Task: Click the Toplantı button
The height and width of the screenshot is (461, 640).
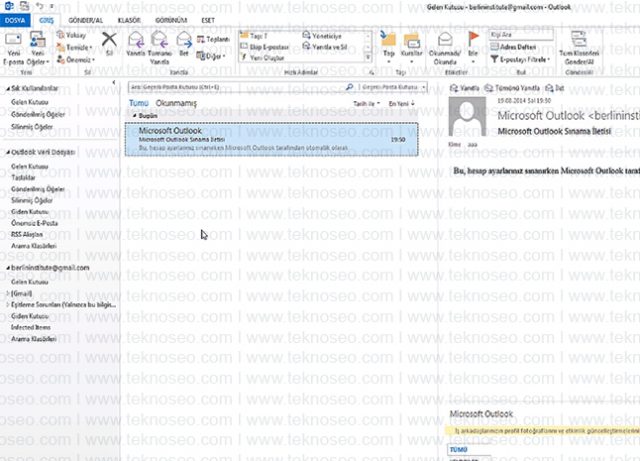Action: [x=213, y=39]
